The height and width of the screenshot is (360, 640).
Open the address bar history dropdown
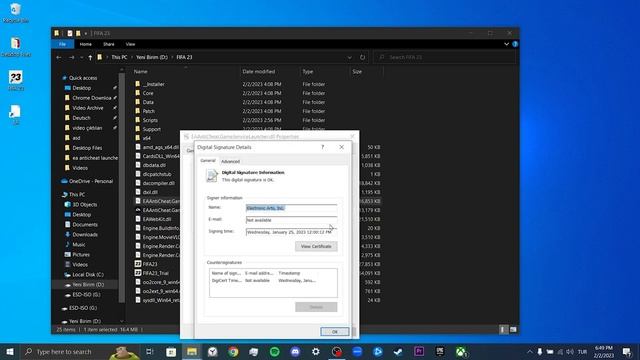pyautogui.click(x=349, y=58)
